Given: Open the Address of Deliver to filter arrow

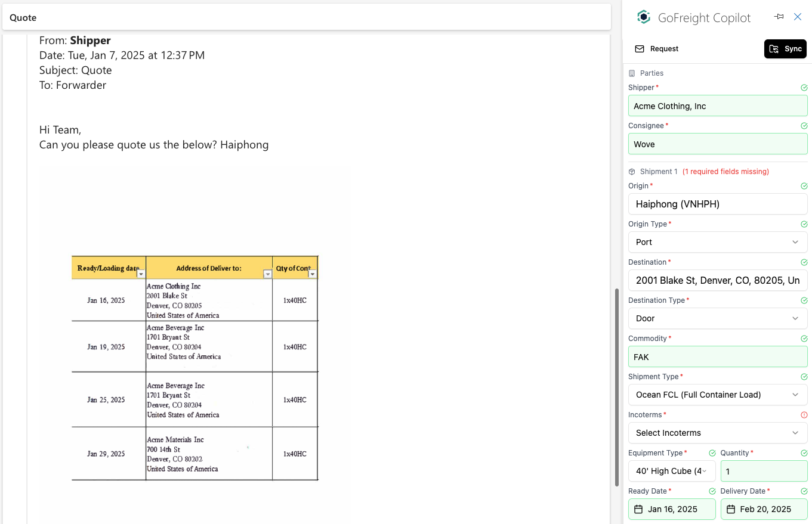Looking at the screenshot, I should coord(267,274).
